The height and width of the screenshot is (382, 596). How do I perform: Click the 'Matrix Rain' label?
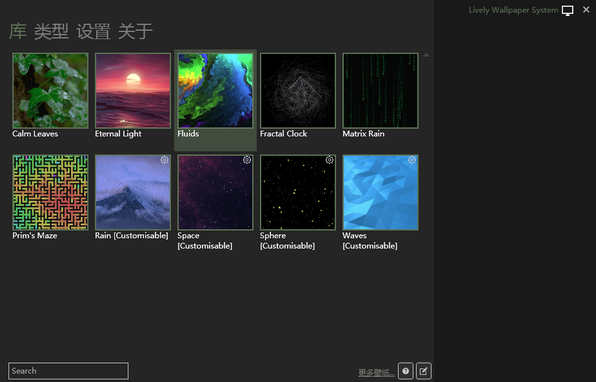tap(363, 134)
